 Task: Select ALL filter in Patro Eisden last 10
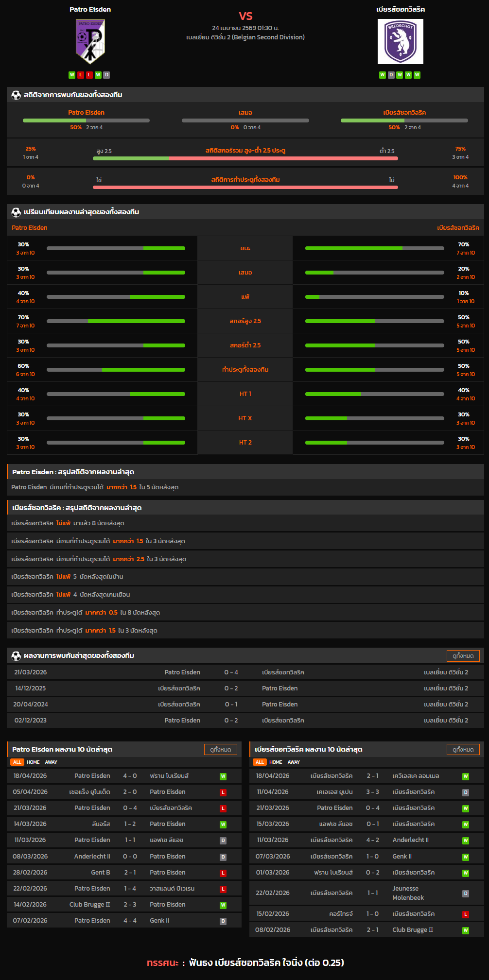(17, 762)
